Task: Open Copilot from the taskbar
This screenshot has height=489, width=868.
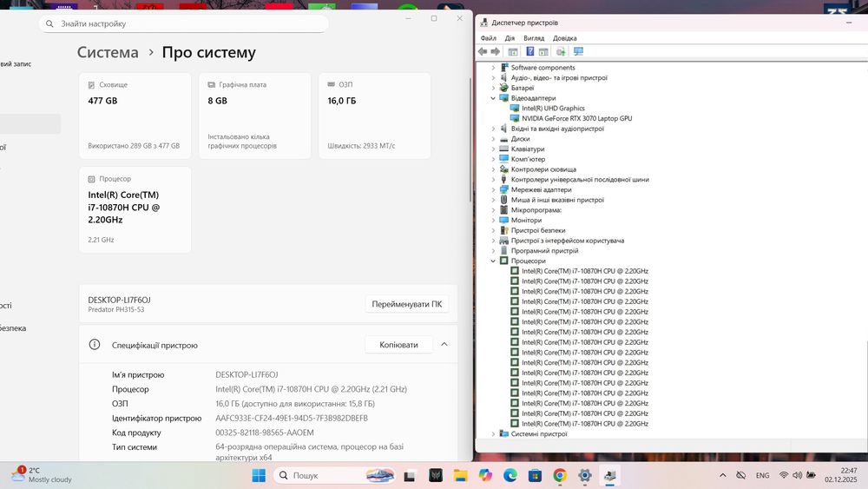Action: pyautogui.click(x=485, y=475)
